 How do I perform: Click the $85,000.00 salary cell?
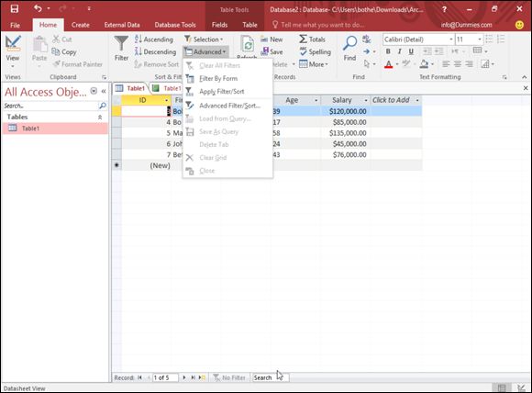pos(346,122)
